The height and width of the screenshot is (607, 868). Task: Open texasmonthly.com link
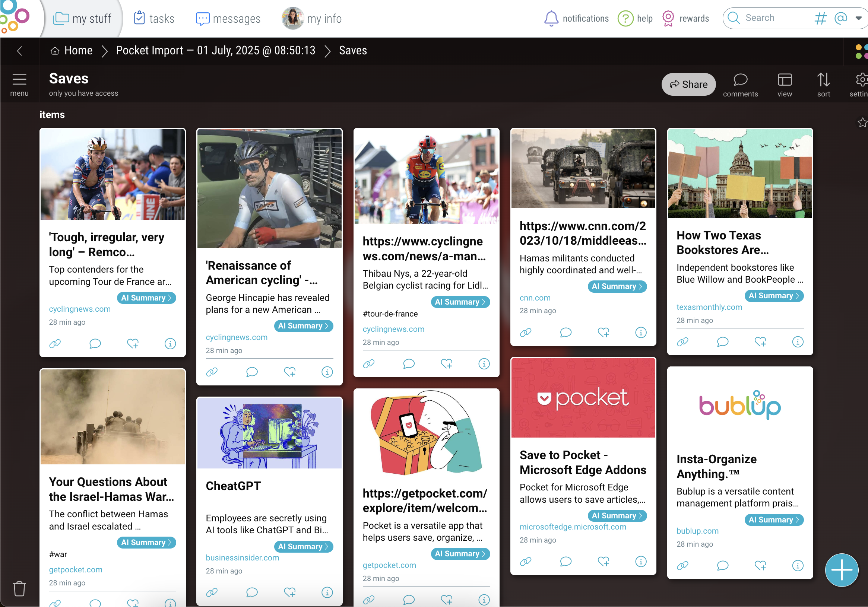pyautogui.click(x=709, y=307)
